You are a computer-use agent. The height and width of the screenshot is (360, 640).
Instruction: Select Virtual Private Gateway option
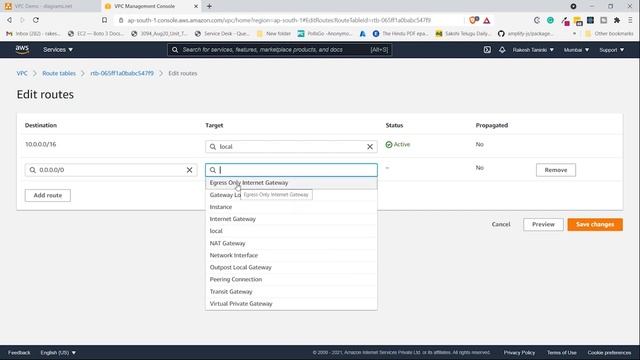click(291, 304)
